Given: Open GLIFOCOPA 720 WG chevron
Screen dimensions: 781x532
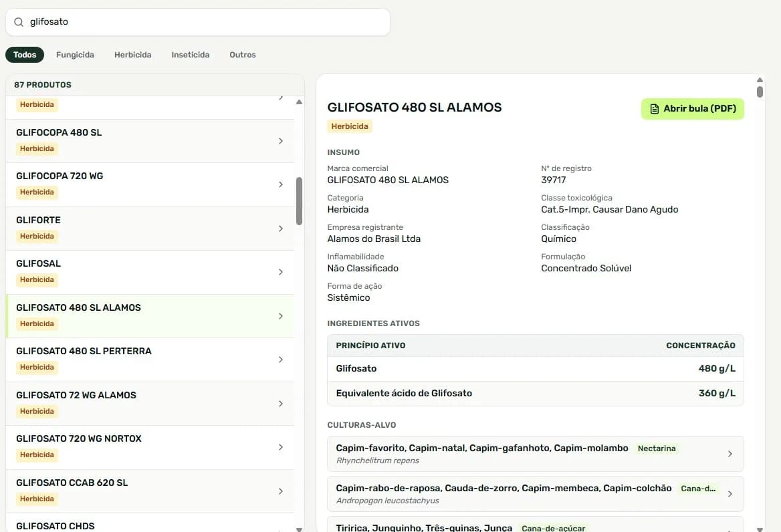Looking at the screenshot, I should pos(281,184).
